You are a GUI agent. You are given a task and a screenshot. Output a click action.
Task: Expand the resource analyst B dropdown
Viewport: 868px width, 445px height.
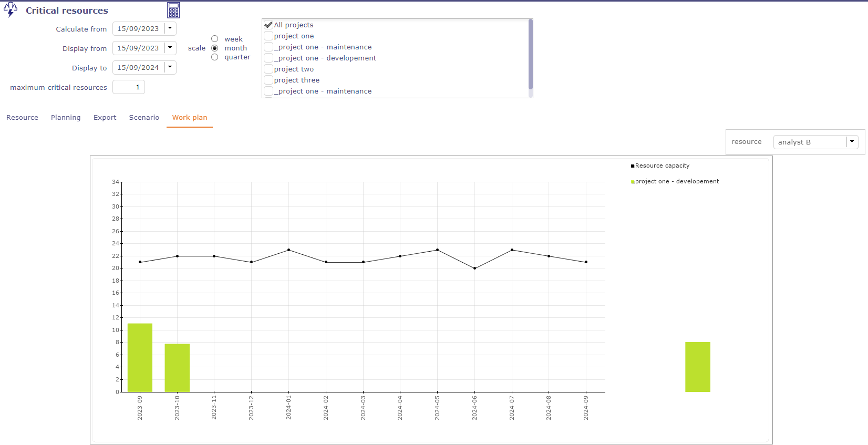click(x=852, y=142)
